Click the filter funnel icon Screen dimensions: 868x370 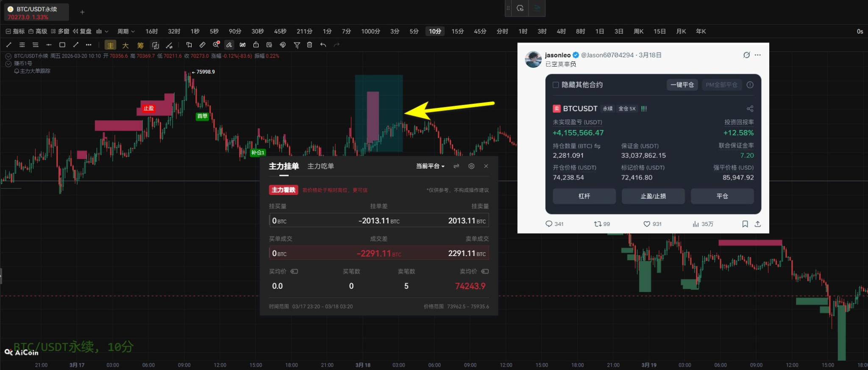pyautogui.click(x=297, y=45)
